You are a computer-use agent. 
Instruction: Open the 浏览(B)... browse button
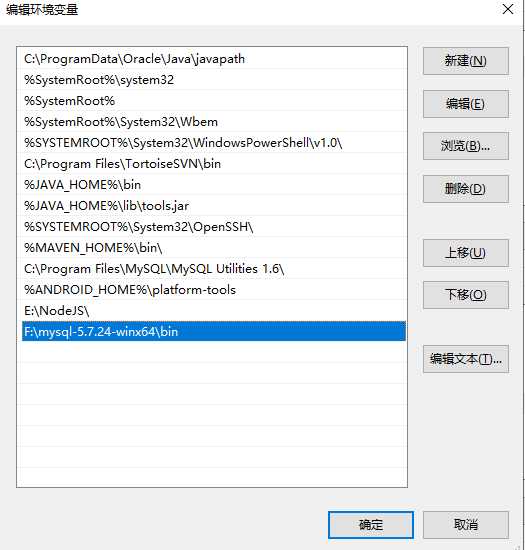465,146
